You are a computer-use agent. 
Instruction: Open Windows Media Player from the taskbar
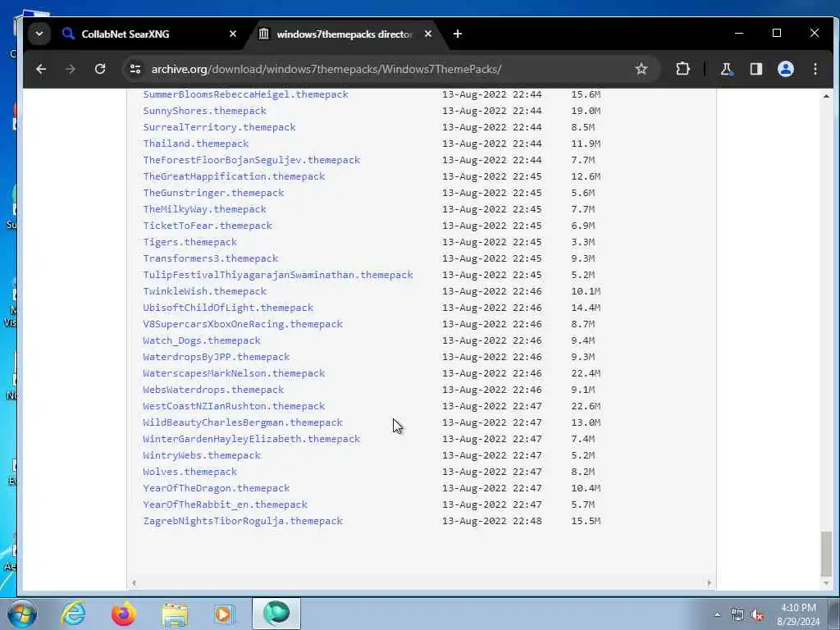tap(225, 614)
